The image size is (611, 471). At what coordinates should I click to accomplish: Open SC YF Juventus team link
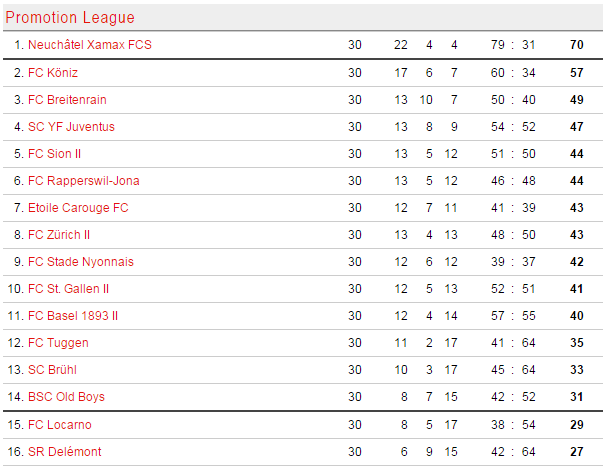click(71, 127)
